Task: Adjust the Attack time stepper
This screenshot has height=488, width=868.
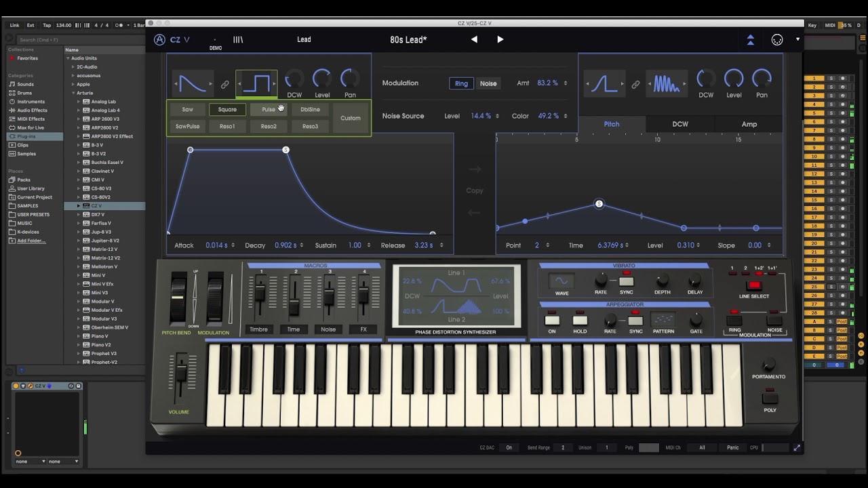Action: tap(233, 245)
